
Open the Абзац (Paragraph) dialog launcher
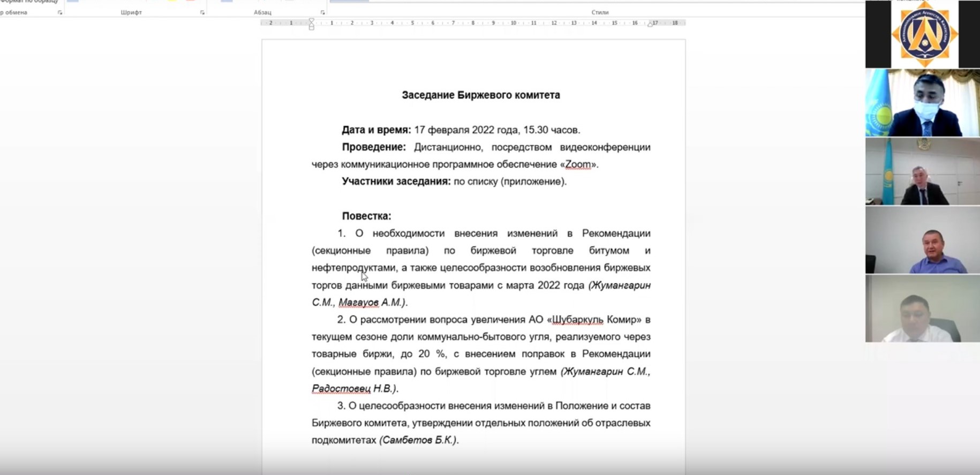tap(322, 12)
